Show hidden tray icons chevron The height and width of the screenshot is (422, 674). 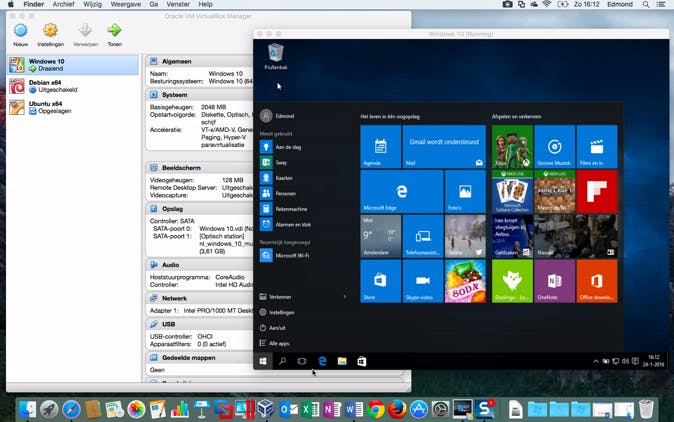coord(596,361)
